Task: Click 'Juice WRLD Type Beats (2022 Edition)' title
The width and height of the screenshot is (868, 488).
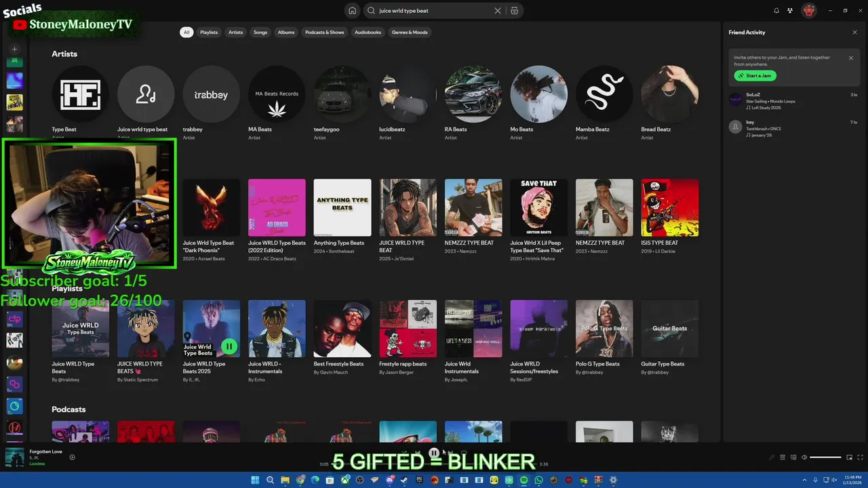Action: 277,246
